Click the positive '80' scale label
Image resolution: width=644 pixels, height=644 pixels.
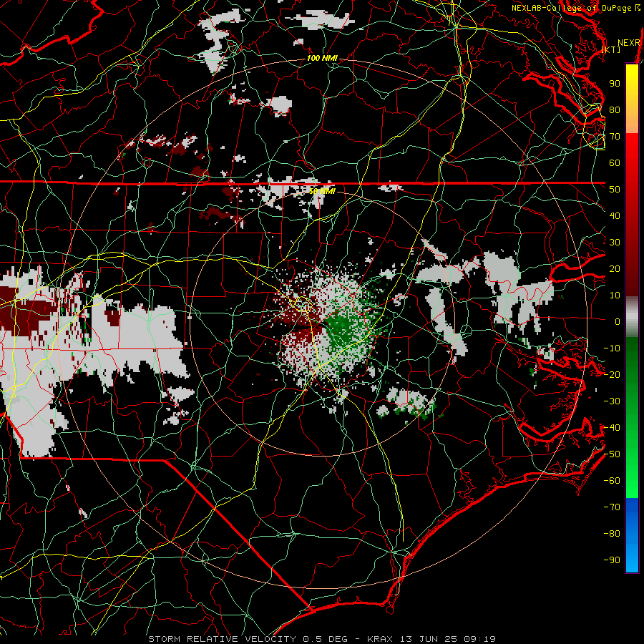pyautogui.click(x=615, y=110)
